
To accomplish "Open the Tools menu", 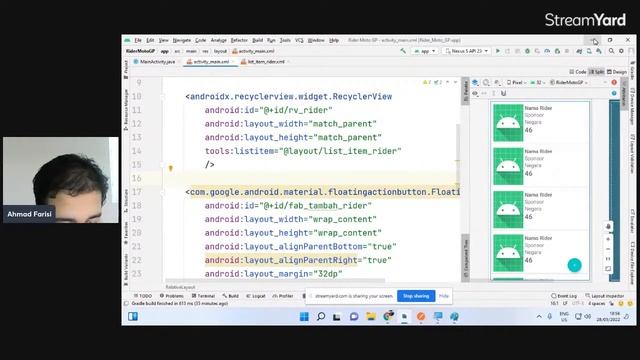I will pos(285,40).
